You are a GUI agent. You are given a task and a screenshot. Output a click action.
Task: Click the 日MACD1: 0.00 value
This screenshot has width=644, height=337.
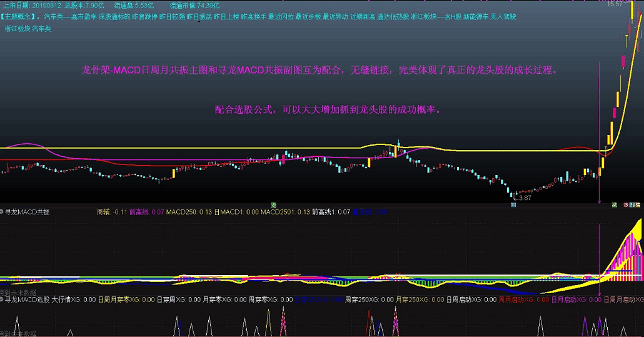[236, 212]
